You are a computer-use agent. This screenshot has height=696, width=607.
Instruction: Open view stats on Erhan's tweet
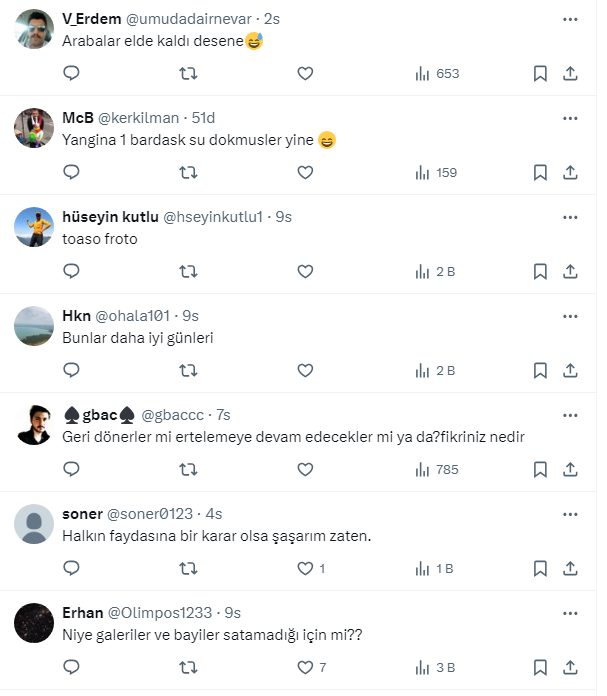coord(435,667)
